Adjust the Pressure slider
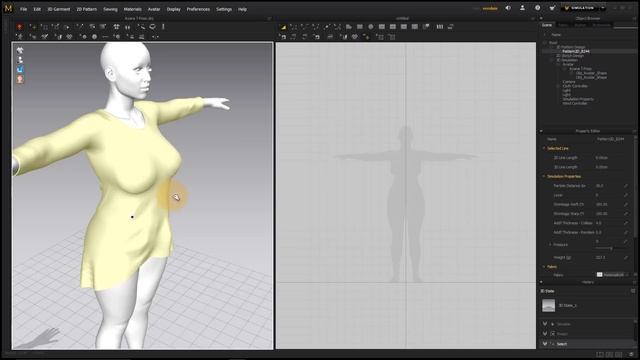The image size is (640, 360). pos(611,248)
